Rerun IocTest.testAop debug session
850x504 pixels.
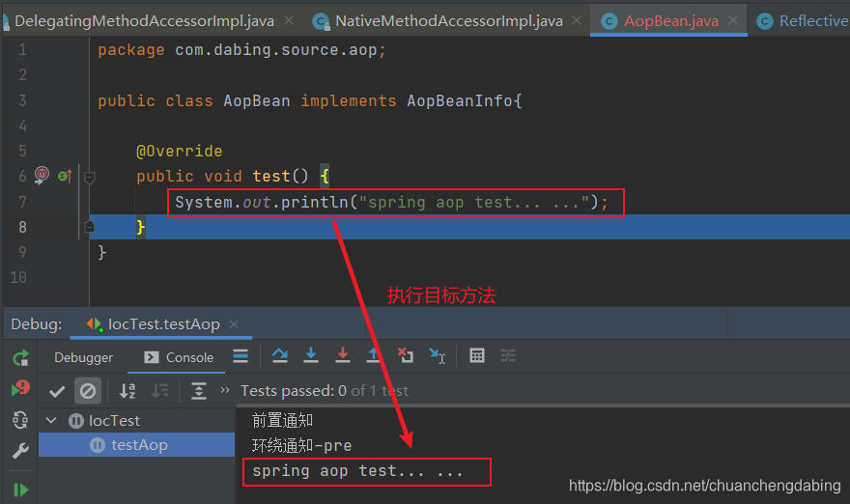[x=20, y=357]
